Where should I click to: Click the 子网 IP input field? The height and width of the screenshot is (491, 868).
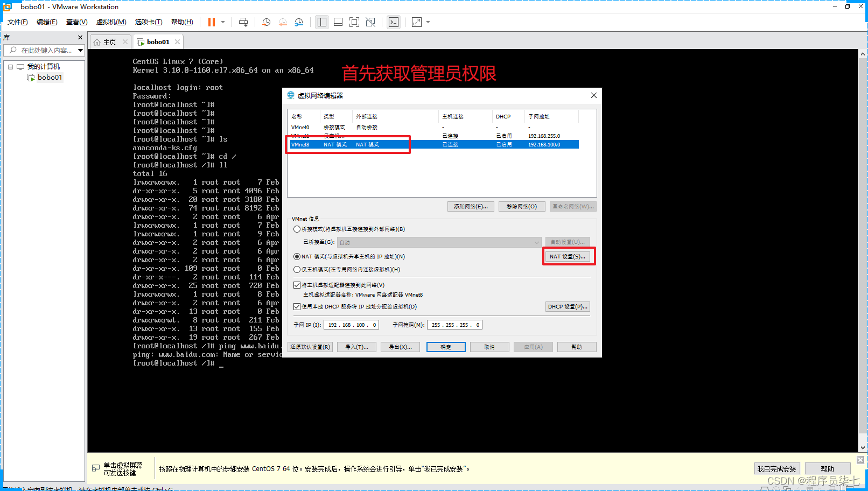coord(351,325)
